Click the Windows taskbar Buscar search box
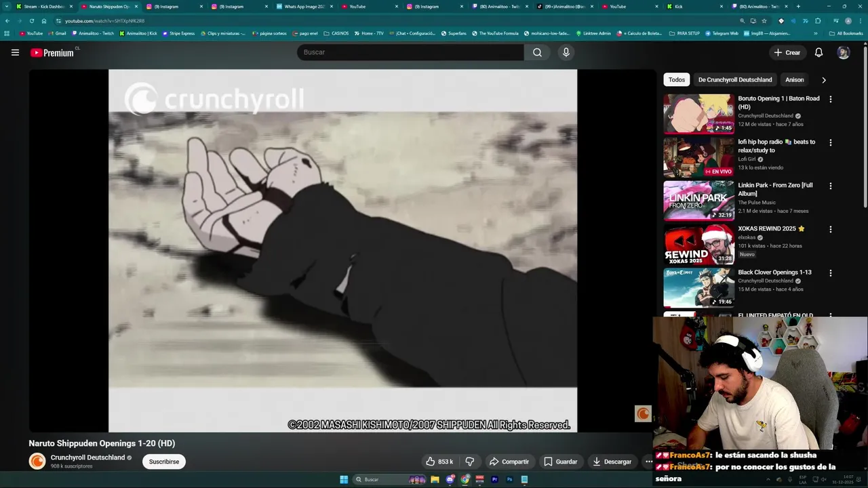 pos(390,479)
